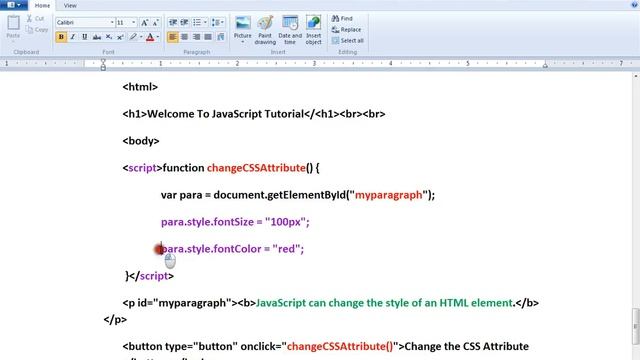Insert Date and time
This screenshot has width=640, height=360.
[290, 30]
